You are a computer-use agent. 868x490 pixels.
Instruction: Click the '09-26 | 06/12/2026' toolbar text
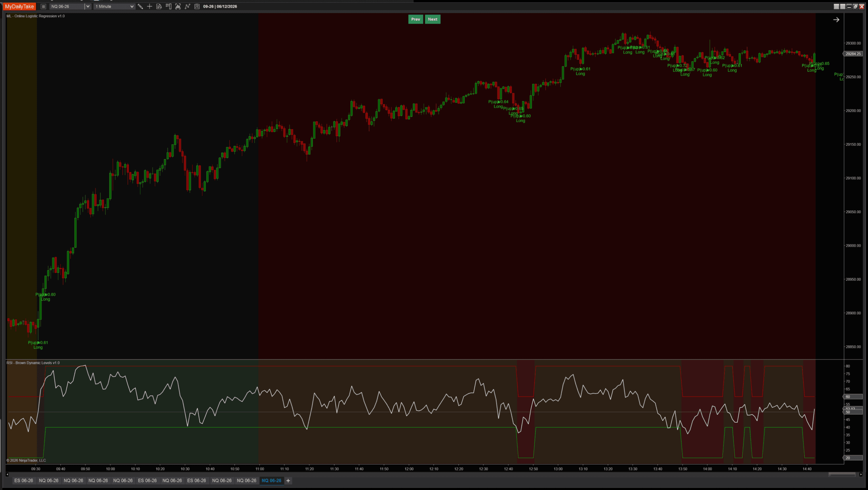[x=220, y=6]
